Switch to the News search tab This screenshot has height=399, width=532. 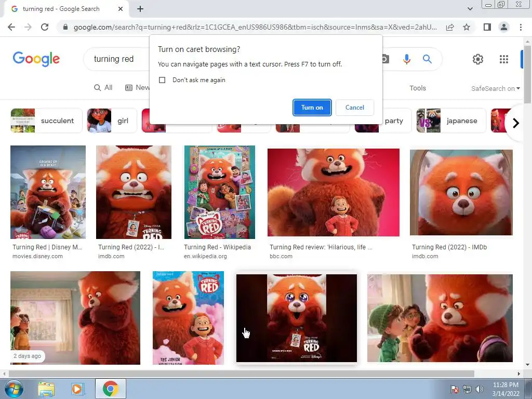pos(137,87)
